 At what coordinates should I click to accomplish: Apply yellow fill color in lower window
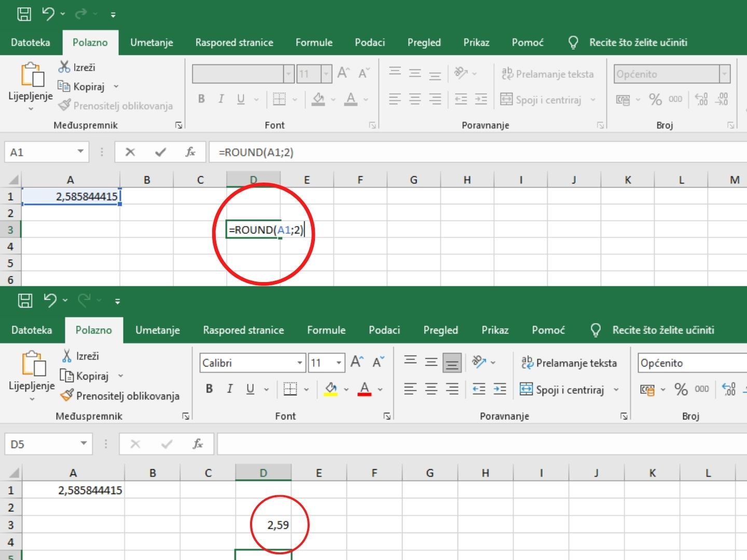[x=331, y=389]
